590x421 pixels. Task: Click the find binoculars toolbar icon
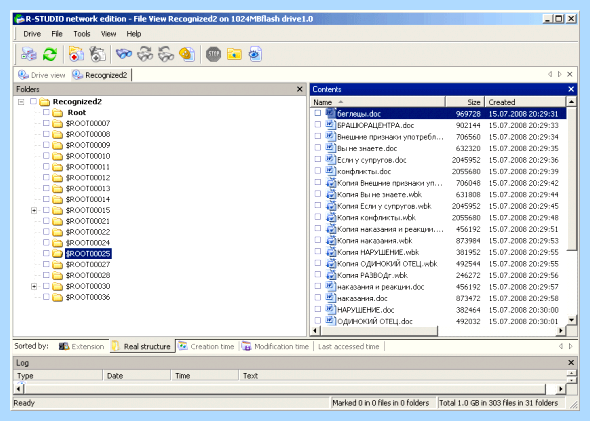124,54
